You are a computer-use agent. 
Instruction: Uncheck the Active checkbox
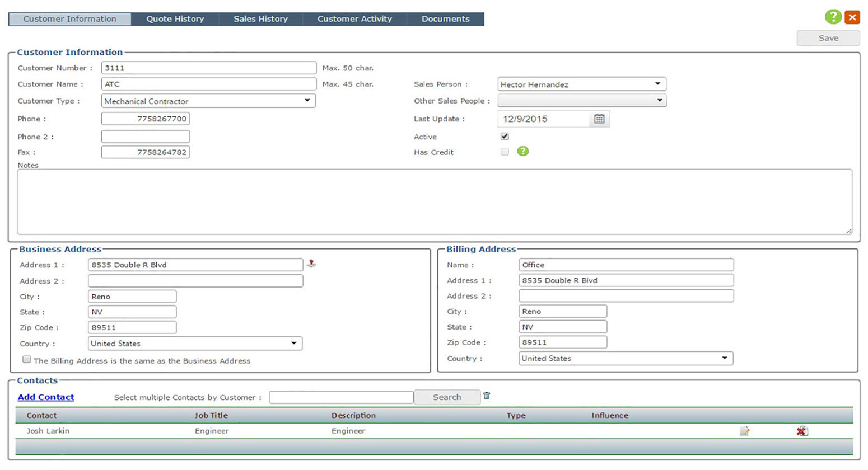point(505,137)
